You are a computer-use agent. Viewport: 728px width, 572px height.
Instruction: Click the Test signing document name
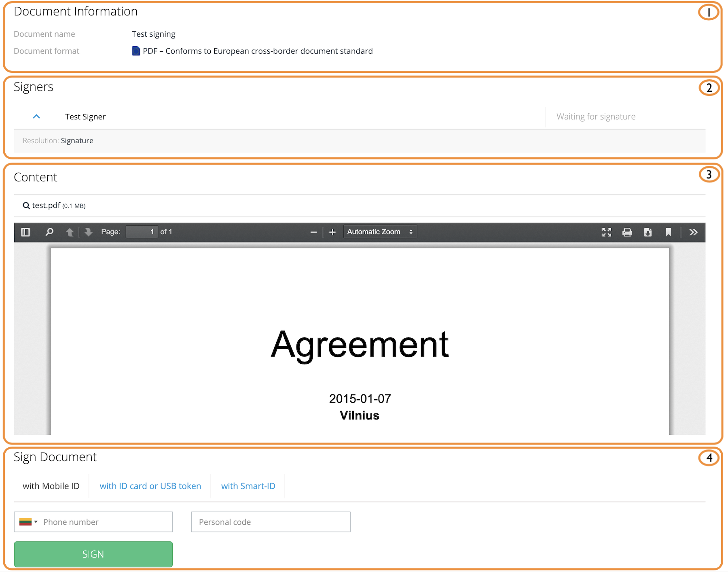point(154,34)
